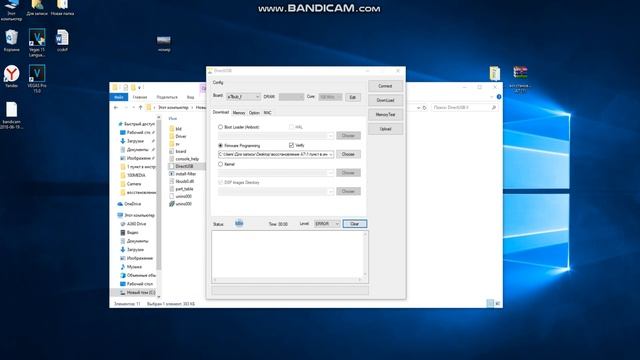Click New folder icon in Explorer title bar

tap(133, 87)
